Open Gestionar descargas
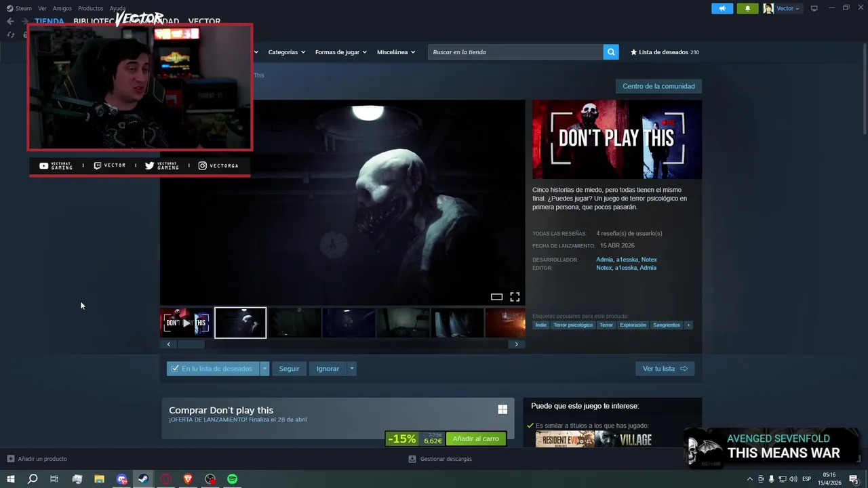868x488 pixels. coord(440,459)
